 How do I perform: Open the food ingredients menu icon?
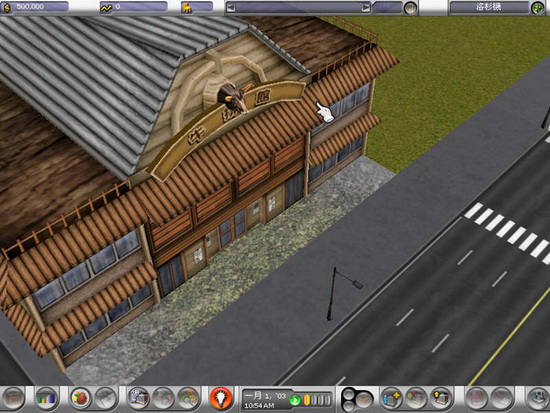pyautogui.click(x=81, y=398)
